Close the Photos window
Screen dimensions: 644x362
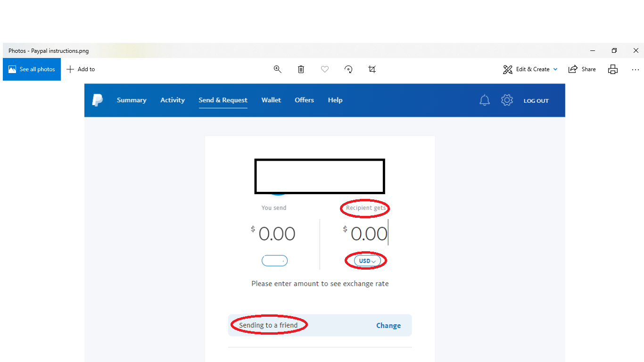click(x=636, y=50)
